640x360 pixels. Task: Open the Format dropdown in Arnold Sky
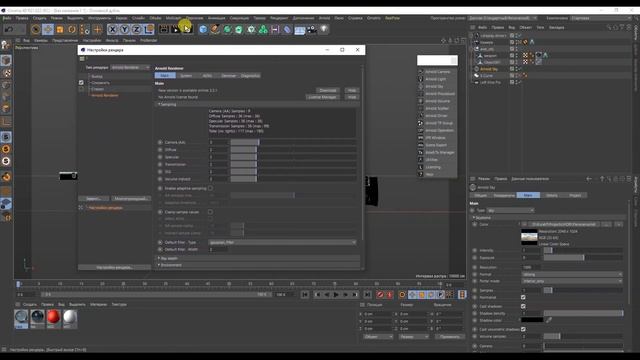(572, 275)
